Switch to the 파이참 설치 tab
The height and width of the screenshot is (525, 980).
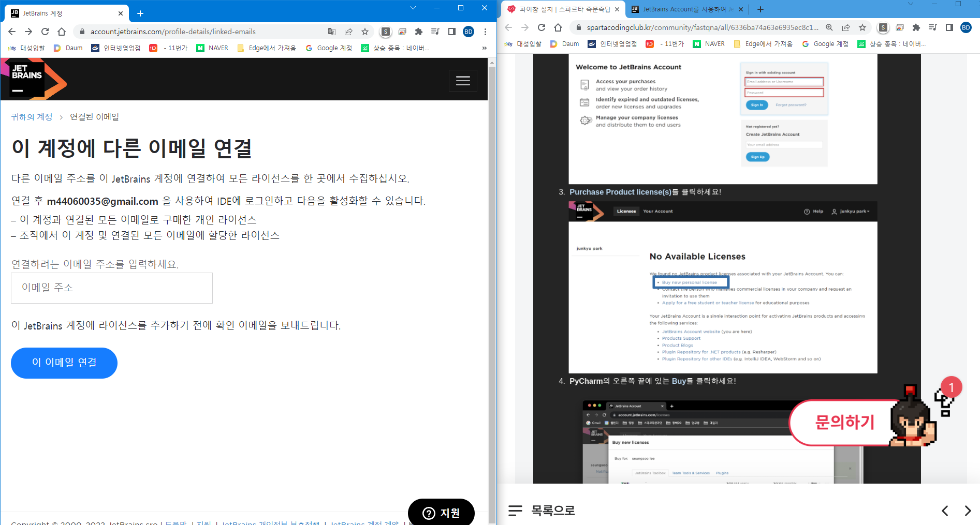(x=564, y=9)
